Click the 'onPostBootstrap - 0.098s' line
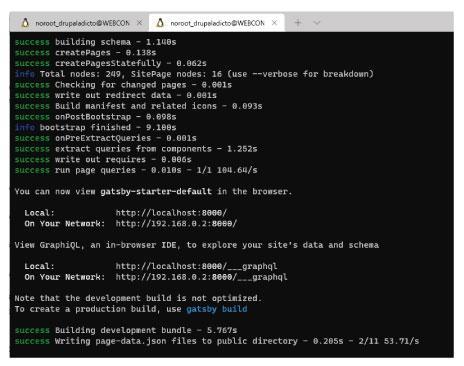This screenshot has width=464, height=366. click(x=95, y=117)
